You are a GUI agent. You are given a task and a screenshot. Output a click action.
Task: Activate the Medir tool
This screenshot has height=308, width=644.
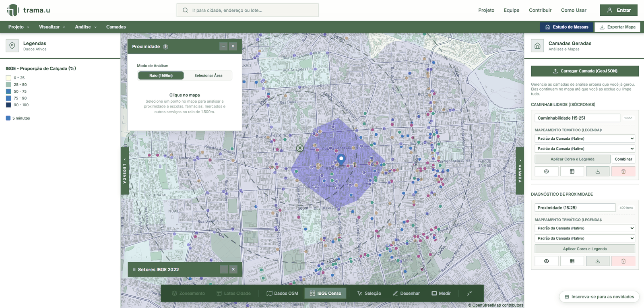[x=441, y=294]
